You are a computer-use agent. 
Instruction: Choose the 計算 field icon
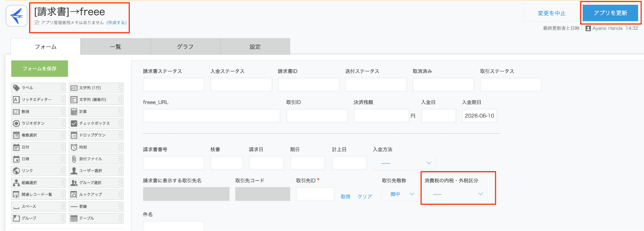74,112
